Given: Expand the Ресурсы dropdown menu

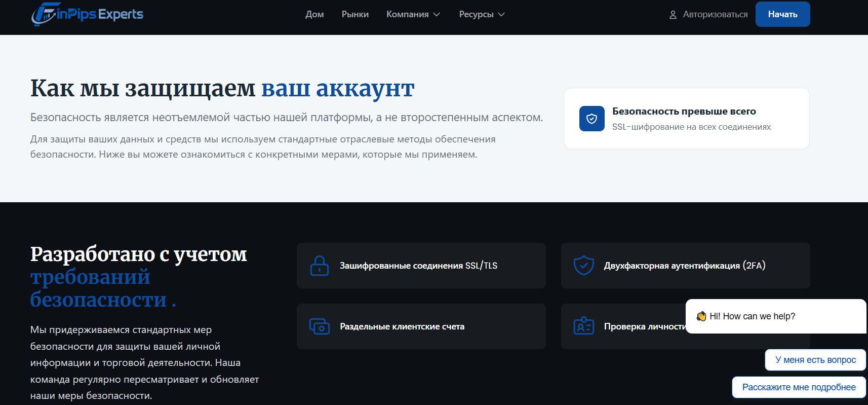Looking at the screenshot, I should (482, 14).
